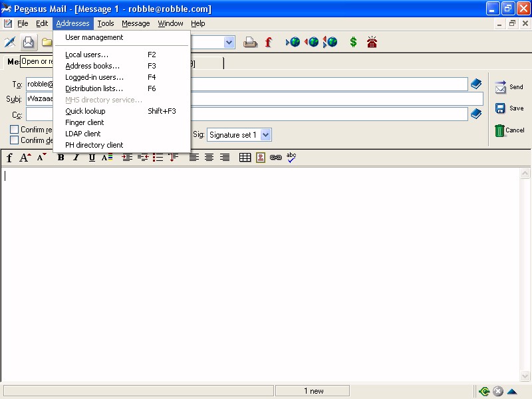Apply bulleted list formatting
This screenshot has width=532, height=399.
click(x=158, y=158)
